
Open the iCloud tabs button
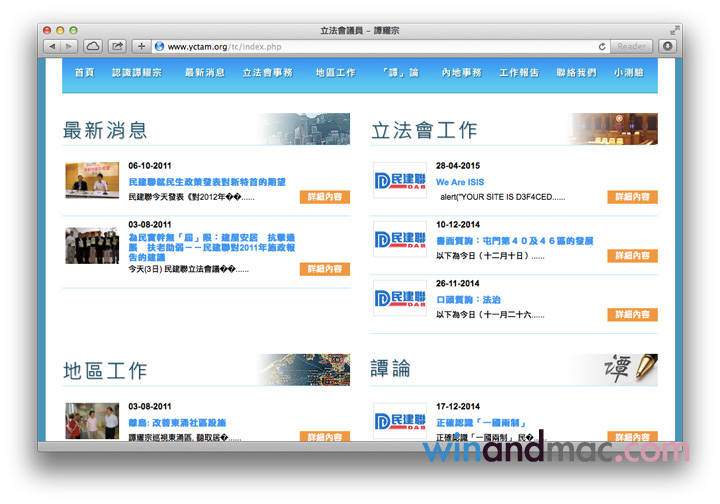[x=93, y=46]
